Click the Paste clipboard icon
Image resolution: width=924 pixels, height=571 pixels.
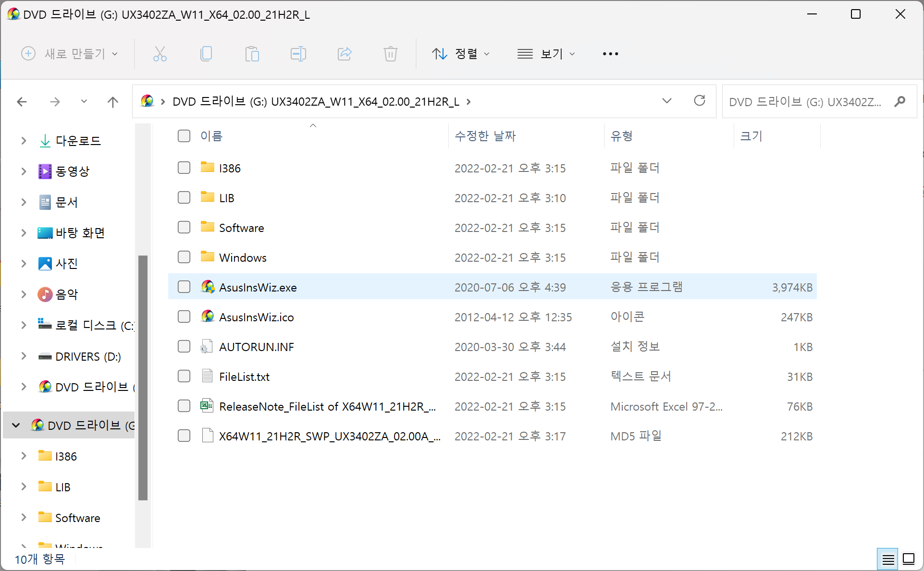click(252, 54)
